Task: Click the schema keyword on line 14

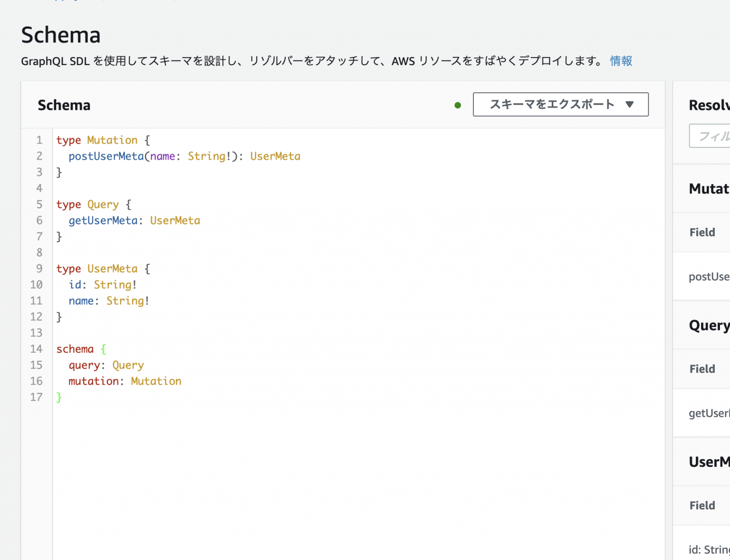Action: click(75, 348)
